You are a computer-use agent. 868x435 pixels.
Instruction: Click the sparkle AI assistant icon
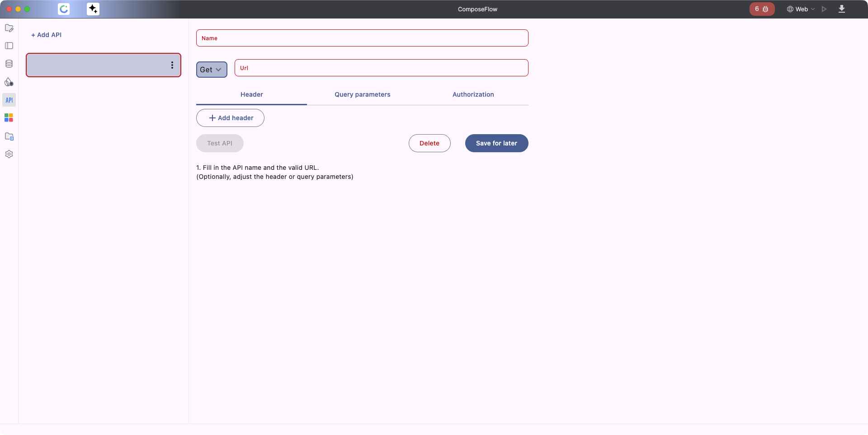(93, 9)
